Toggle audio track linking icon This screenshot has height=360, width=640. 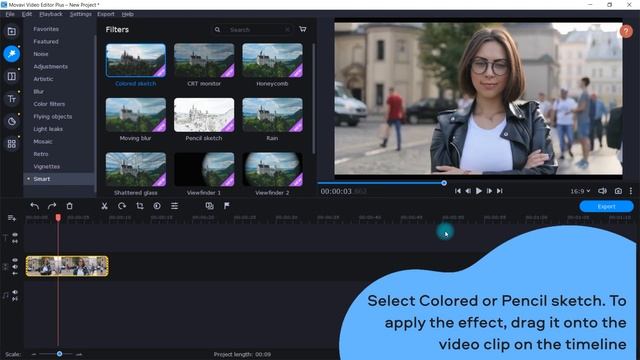point(15,299)
